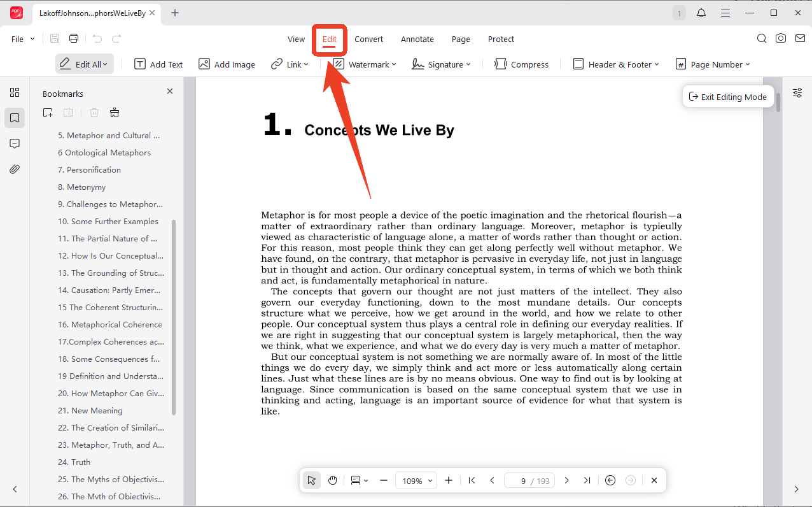Open the 109% zoom level dropdown
The image size is (812, 507).
pyautogui.click(x=416, y=481)
